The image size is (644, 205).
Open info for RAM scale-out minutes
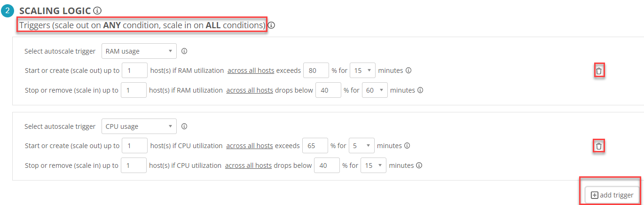(x=408, y=71)
